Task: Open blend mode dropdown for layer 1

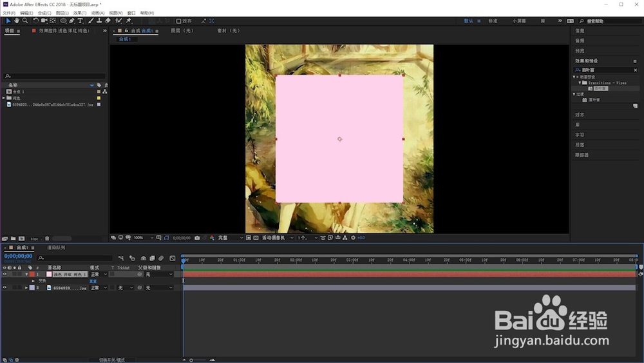Action: coord(99,274)
